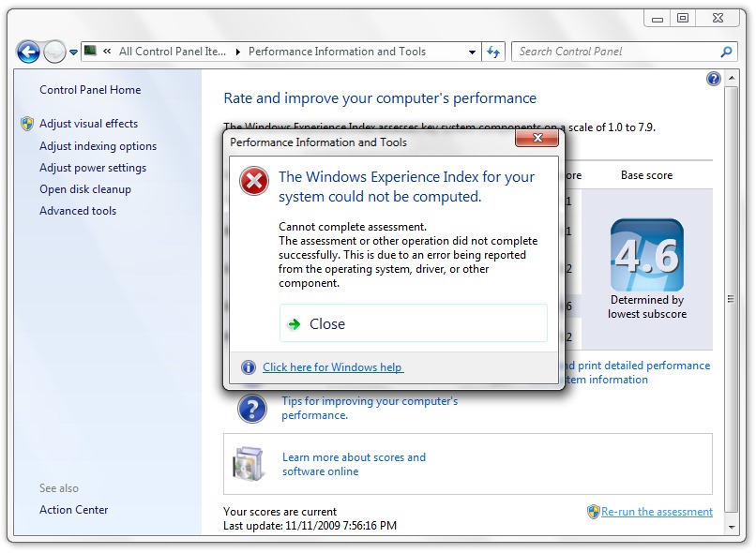Click the Base score column header
The image size is (756, 553).
click(x=646, y=175)
